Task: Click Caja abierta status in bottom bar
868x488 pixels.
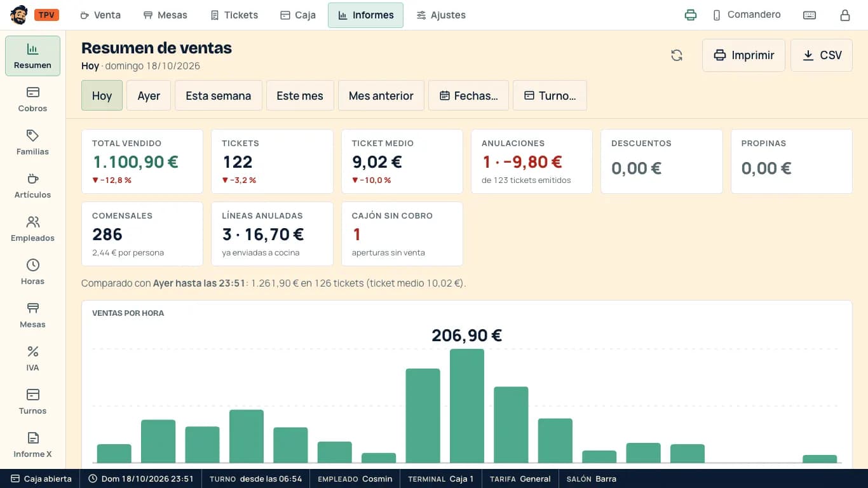Action: pos(41,478)
